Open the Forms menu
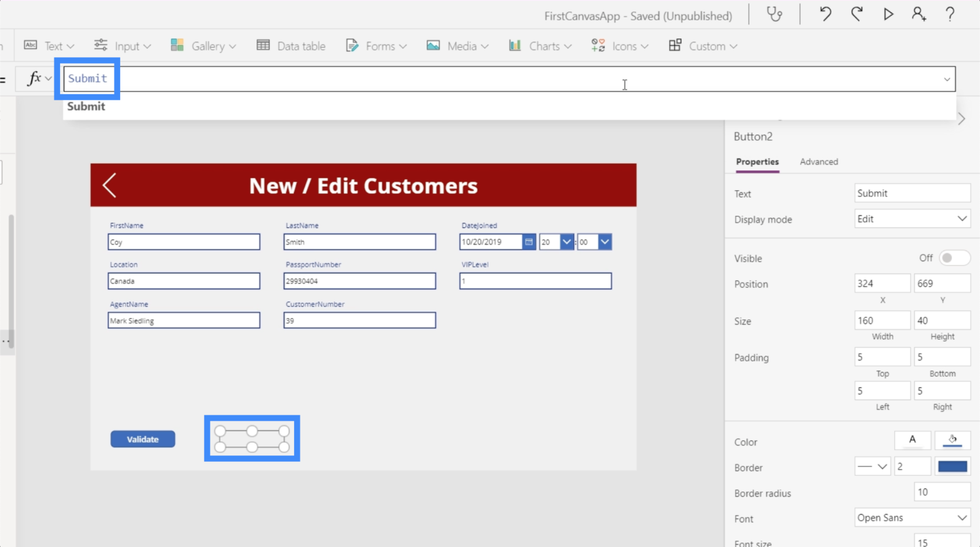The width and height of the screenshot is (980, 547). coord(376,45)
